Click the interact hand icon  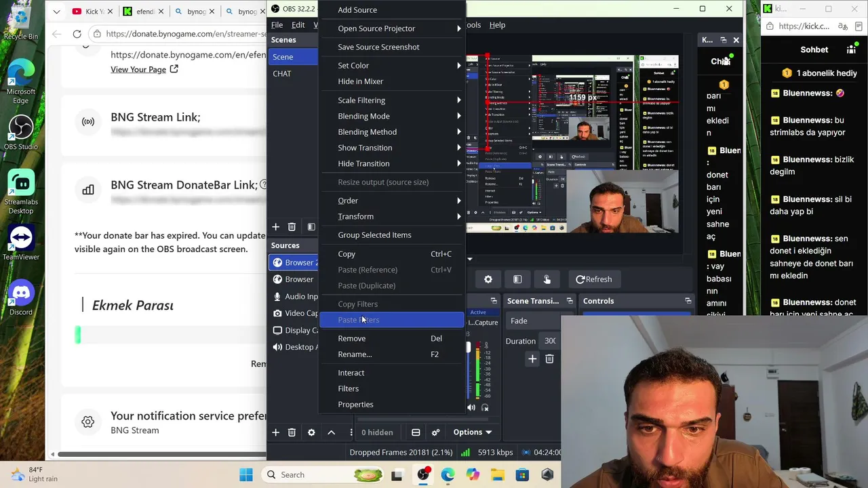point(547,279)
